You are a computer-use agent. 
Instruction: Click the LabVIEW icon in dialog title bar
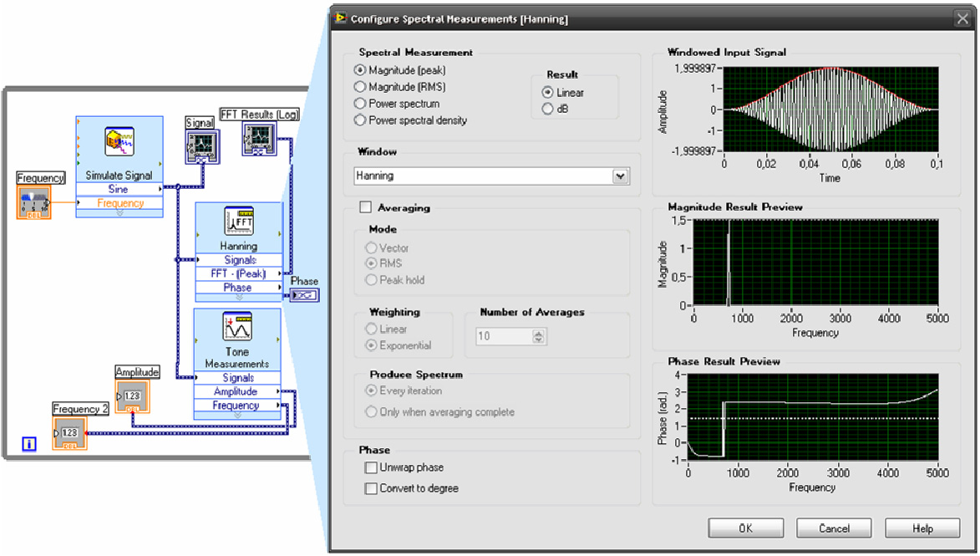click(340, 18)
